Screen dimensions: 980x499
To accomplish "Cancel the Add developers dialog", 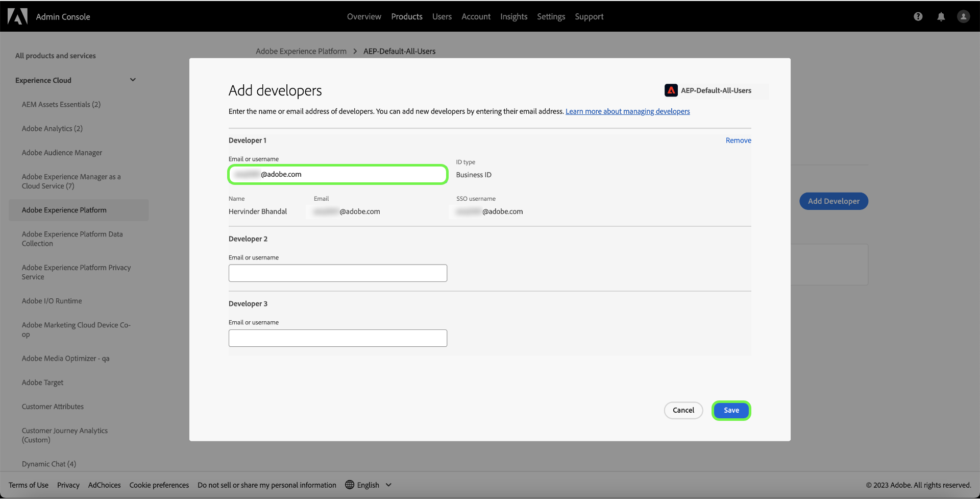I will (x=683, y=411).
